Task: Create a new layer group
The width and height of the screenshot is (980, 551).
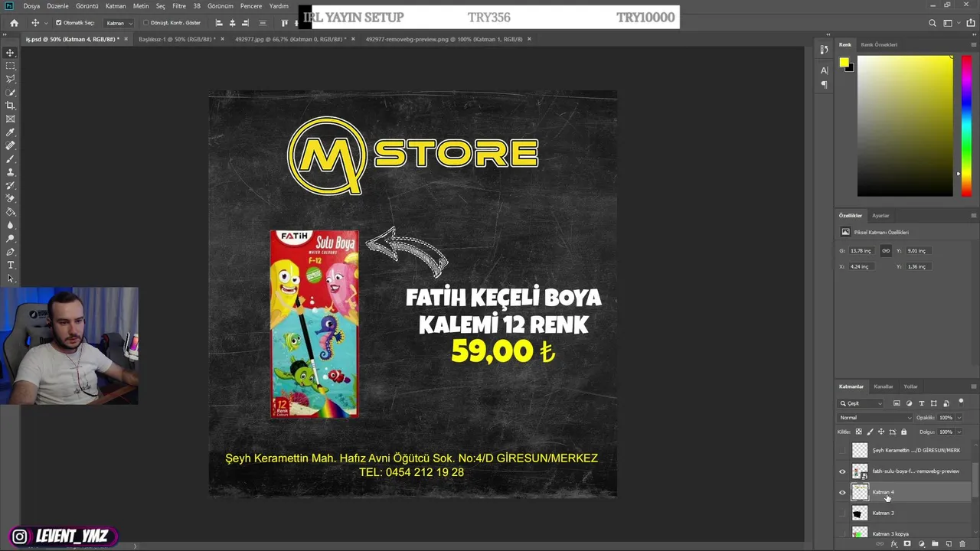Action: [935, 544]
